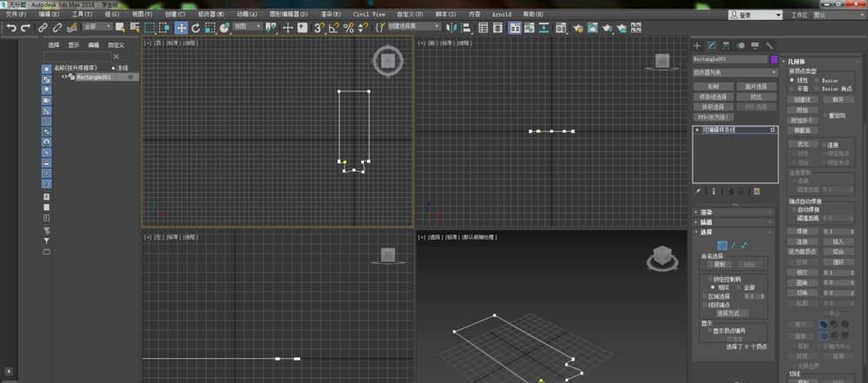
Task: Toggle the eye icon for Rectangle001
Action: tap(64, 77)
